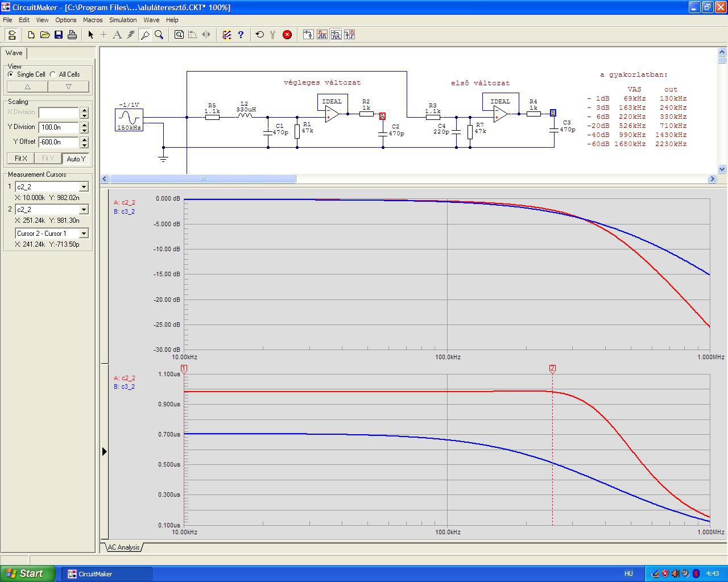
Task: Click the last waveform toolbar icon
Action: (x=349, y=35)
